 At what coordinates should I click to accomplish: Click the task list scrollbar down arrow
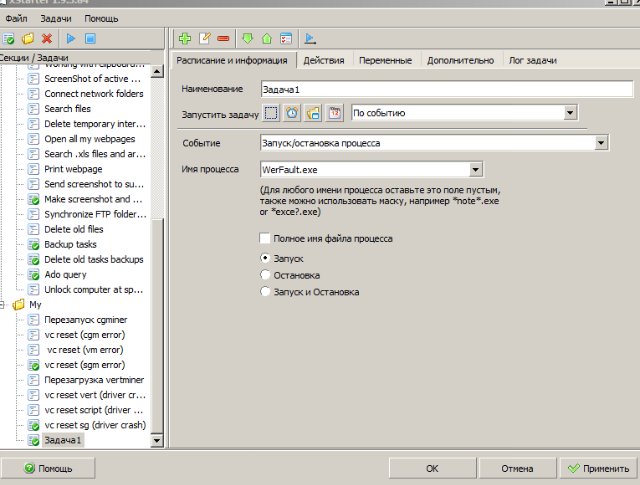click(156, 440)
